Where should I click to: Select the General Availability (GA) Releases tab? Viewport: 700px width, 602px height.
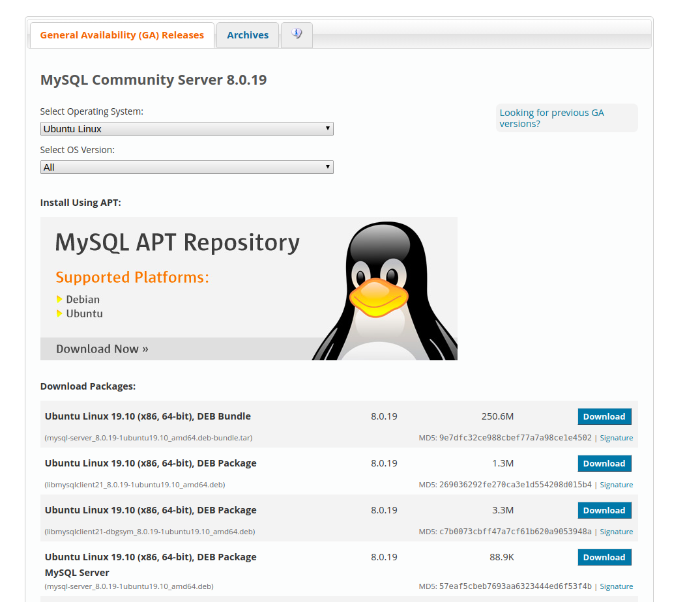coord(121,35)
